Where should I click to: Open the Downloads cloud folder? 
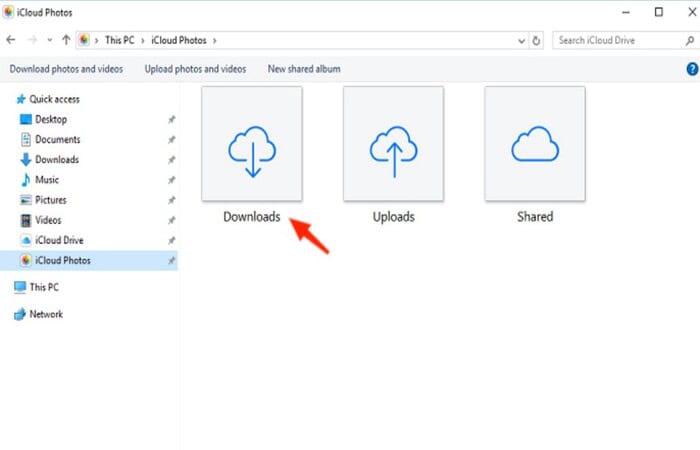click(251, 144)
